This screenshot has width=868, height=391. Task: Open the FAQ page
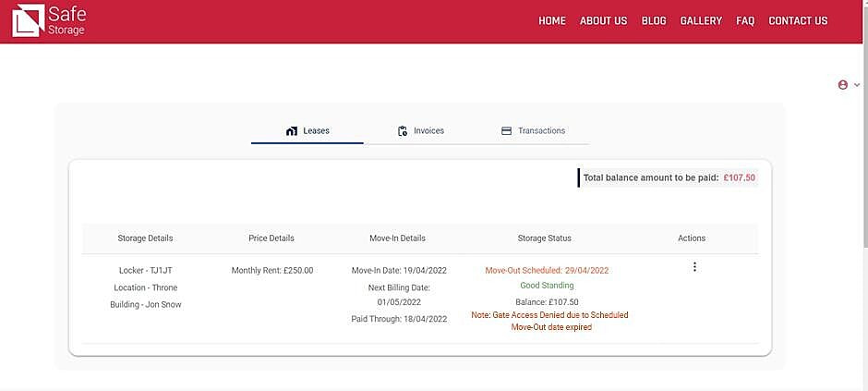point(745,21)
